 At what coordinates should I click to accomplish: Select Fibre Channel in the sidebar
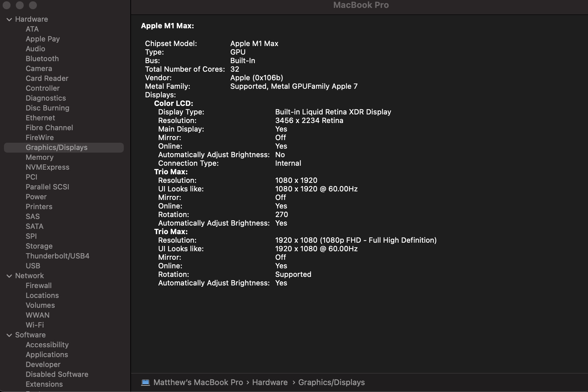point(49,128)
